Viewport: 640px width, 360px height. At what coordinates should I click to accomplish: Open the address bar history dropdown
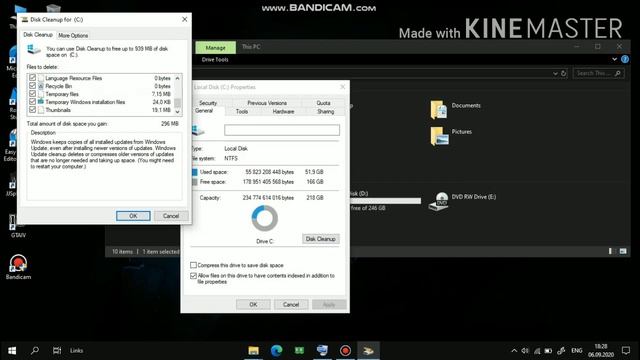555,73
